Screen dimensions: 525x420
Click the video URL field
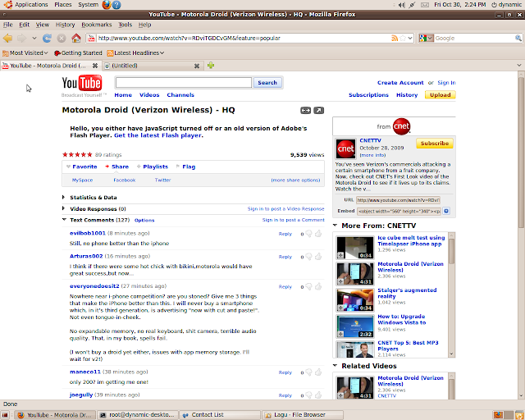pyautogui.click(x=398, y=200)
